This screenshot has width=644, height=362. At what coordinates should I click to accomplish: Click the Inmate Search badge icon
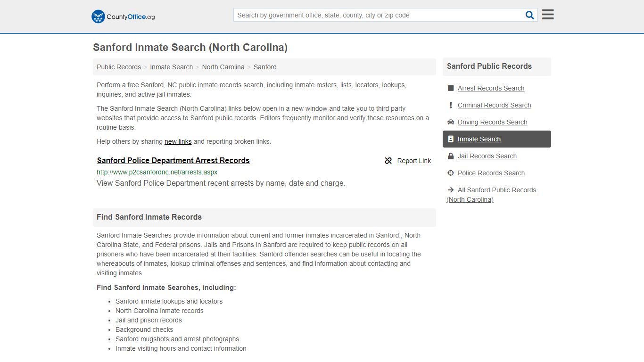[x=451, y=139]
